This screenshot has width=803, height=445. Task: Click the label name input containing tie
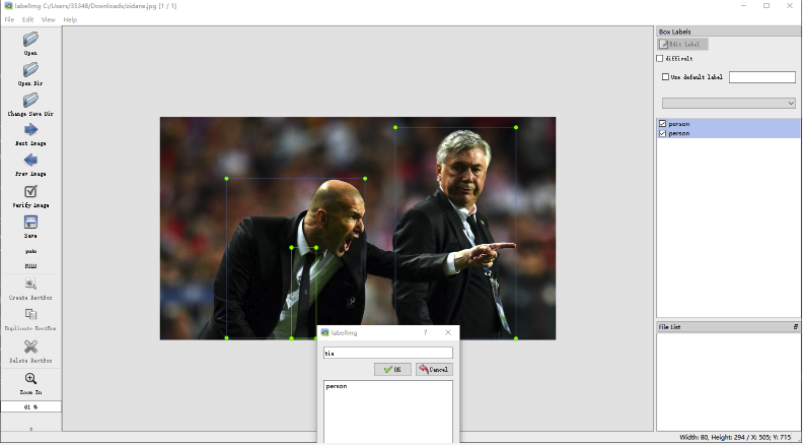[388, 353]
